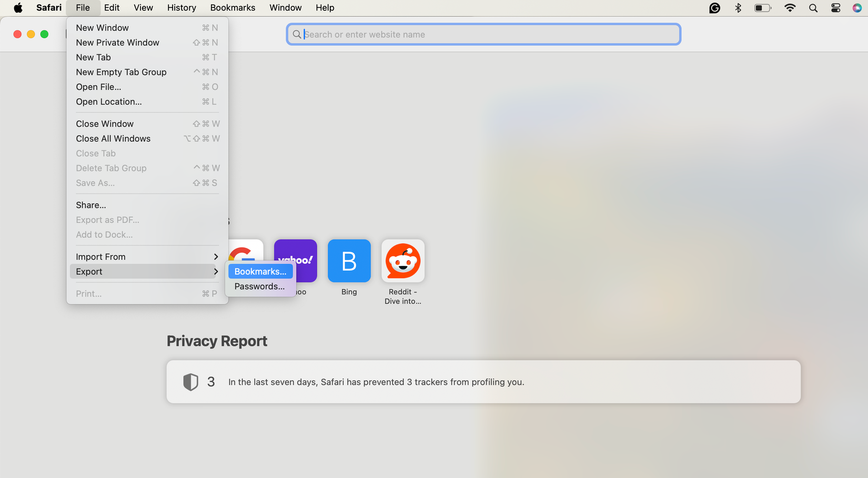Open the Bookmarks menu
The image size is (868, 478).
coord(233,8)
